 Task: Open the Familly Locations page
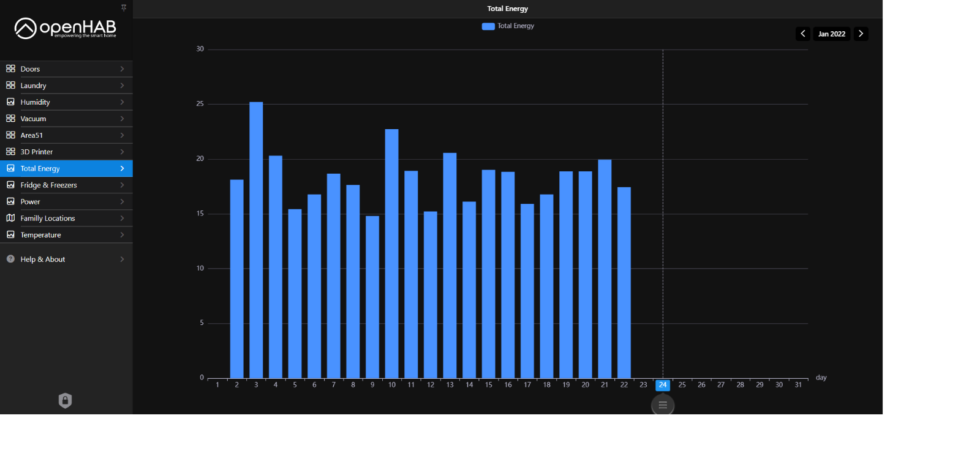point(66,218)
